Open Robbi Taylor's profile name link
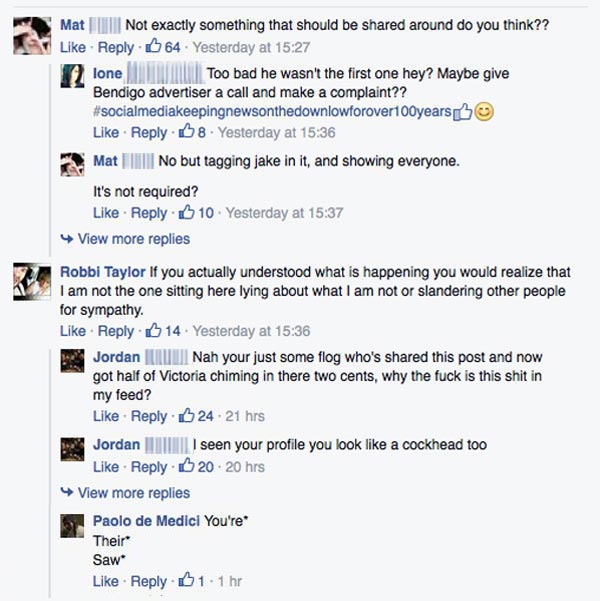The height and width of the screenshot is (601, 600). click(x=102, y=272)
